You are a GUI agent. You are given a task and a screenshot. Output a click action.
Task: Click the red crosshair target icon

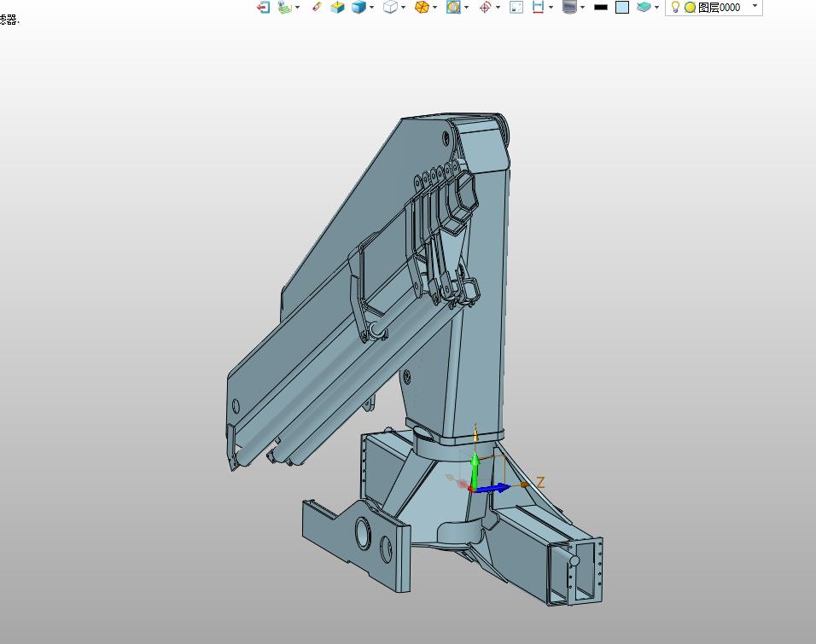point(485,8)
